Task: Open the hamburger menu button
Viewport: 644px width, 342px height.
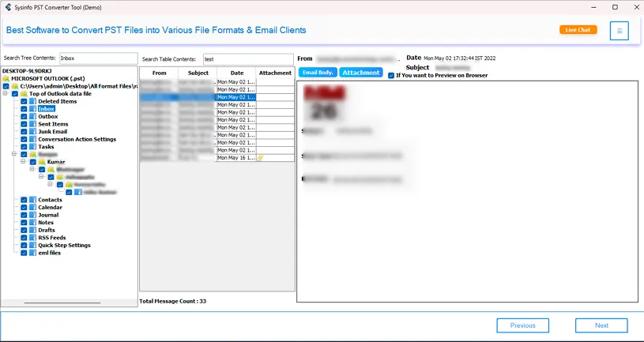Action: 619,31
